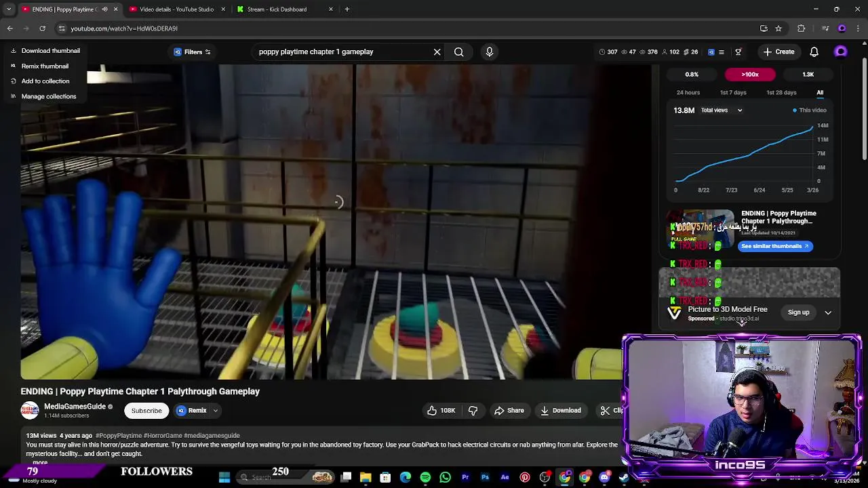Switch chart range to 1st 7 days
Screen dimensions: 868x488
tap(733, 93)
